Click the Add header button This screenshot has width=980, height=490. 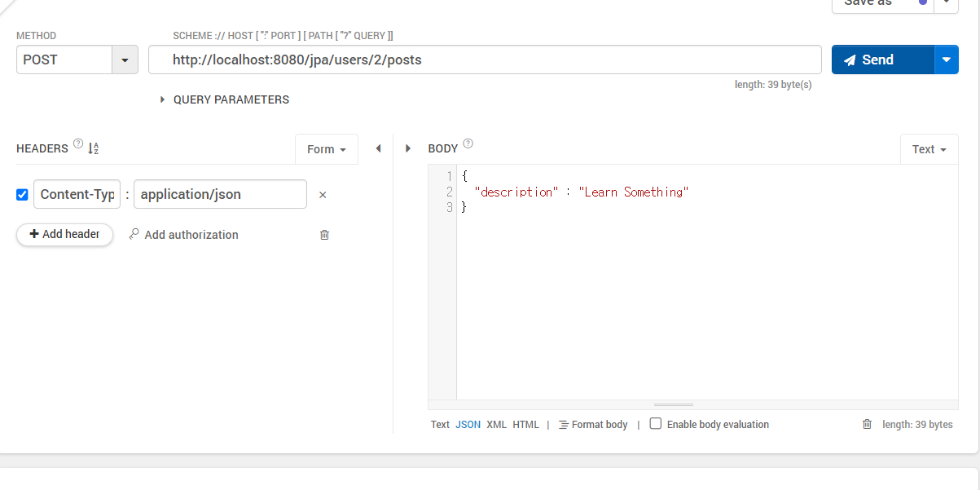(64, 234)
